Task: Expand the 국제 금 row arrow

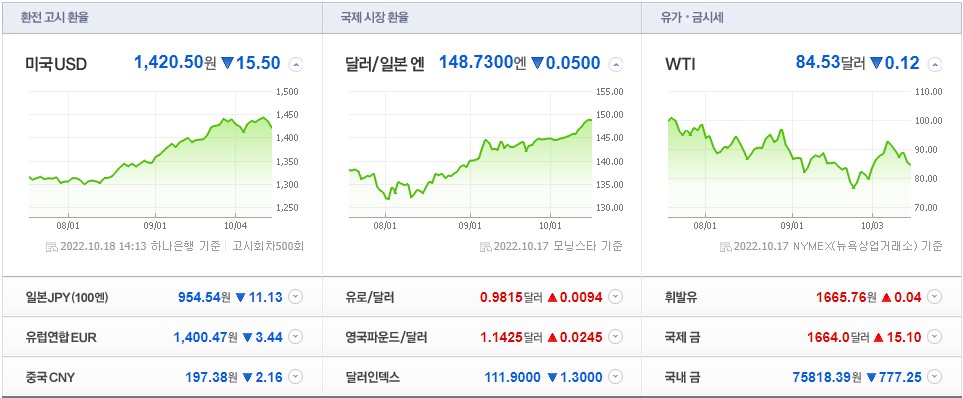Action: pos(934,337)
